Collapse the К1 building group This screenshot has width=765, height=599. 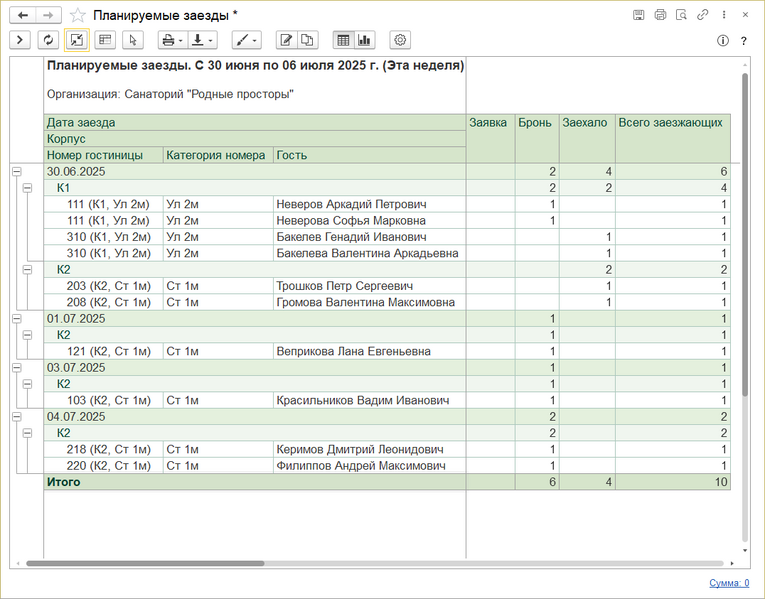point(28,188)
